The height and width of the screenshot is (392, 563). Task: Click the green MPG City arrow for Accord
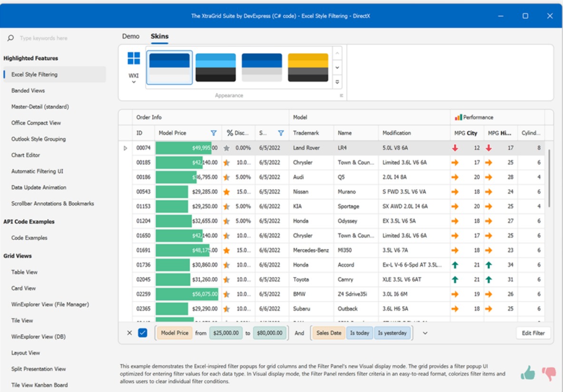point(455,265)
